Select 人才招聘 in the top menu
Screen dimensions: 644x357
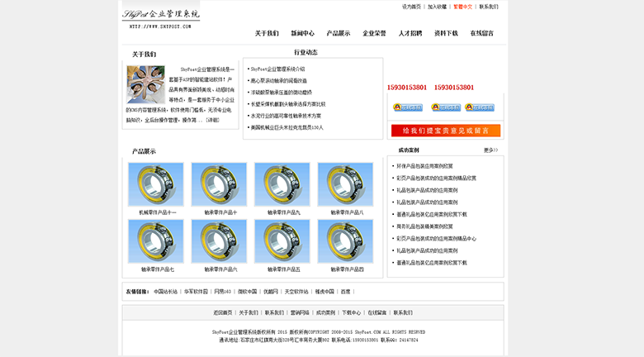[410, 34]
